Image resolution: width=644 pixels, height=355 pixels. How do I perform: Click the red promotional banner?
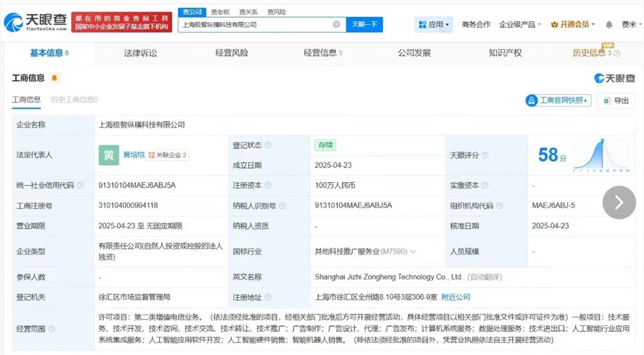[x=122, y=22]
